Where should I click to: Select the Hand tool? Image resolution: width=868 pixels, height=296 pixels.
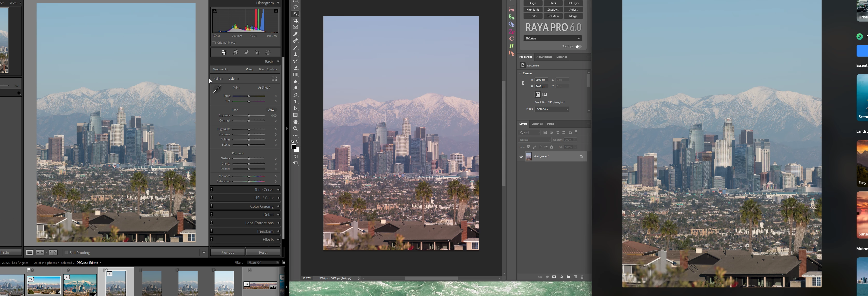(x=295, y=122)
